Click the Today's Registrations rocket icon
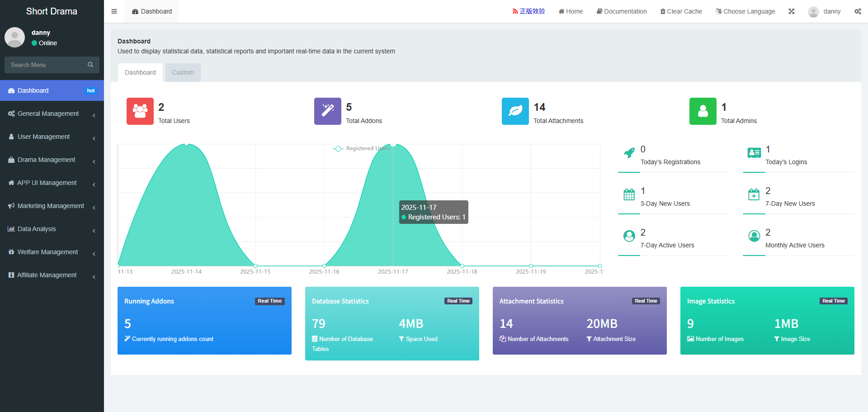 tap(629, 153)
